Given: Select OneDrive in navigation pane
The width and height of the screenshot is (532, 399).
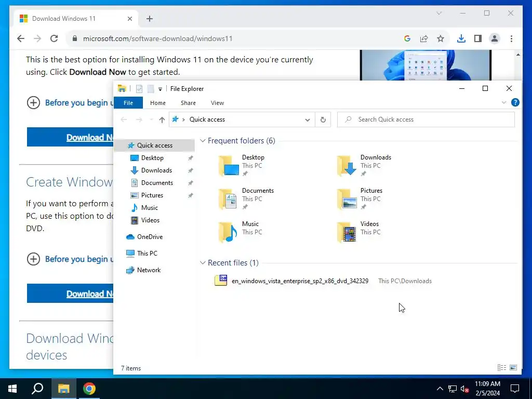Looking at the screenshot, I should pyautogui.click(x=150, y=237).
